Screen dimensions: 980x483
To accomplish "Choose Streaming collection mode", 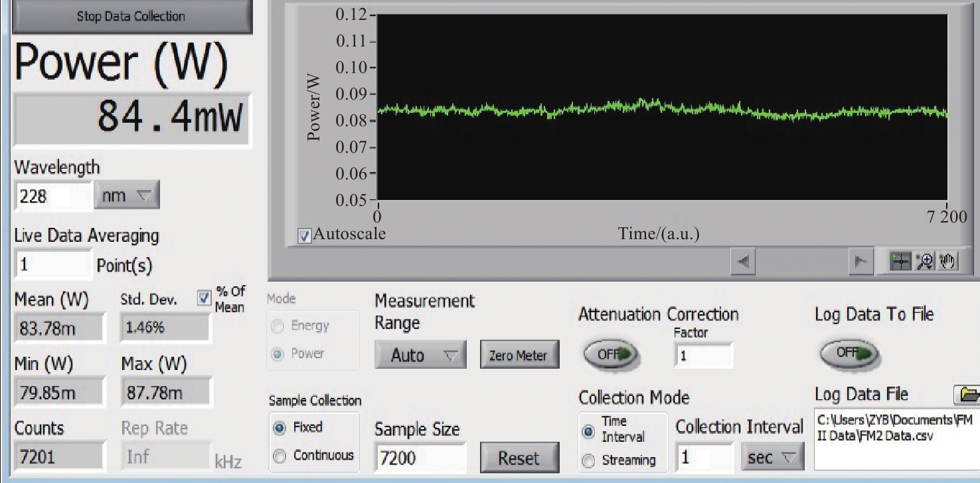I will pyautogui.click(x=589, y=460).
